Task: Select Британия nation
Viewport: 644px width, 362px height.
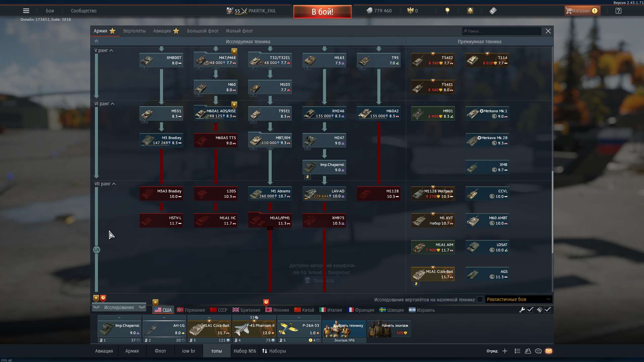Action: (x=246, y=310)
